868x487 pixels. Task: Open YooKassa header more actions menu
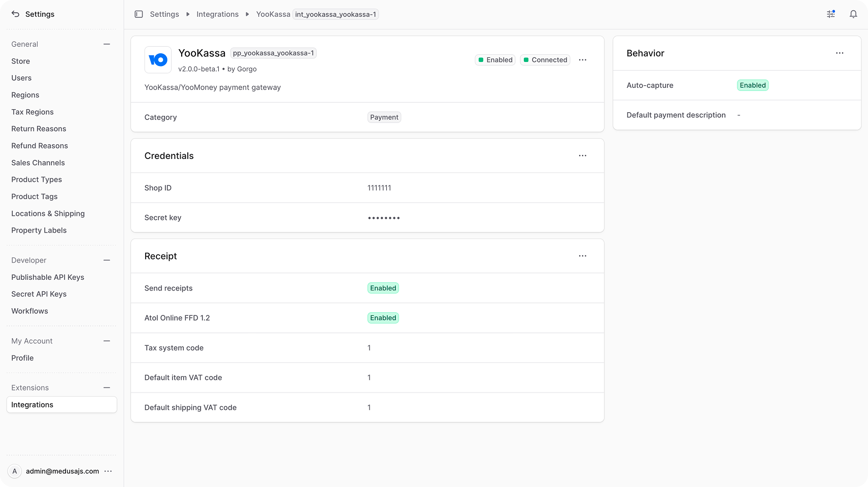[583, 60]
